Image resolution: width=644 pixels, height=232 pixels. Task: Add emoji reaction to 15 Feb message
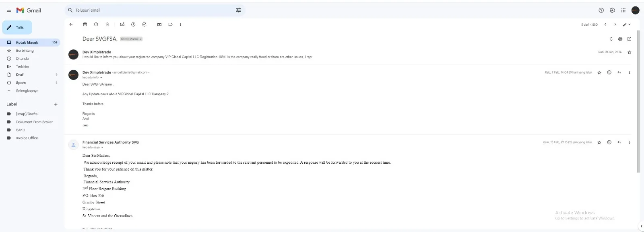tap(609, 142)
